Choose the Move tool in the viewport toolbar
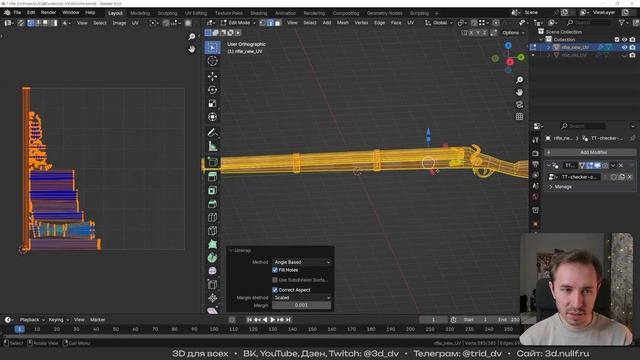This screenshot has height=360, width=640. point(212,76)
